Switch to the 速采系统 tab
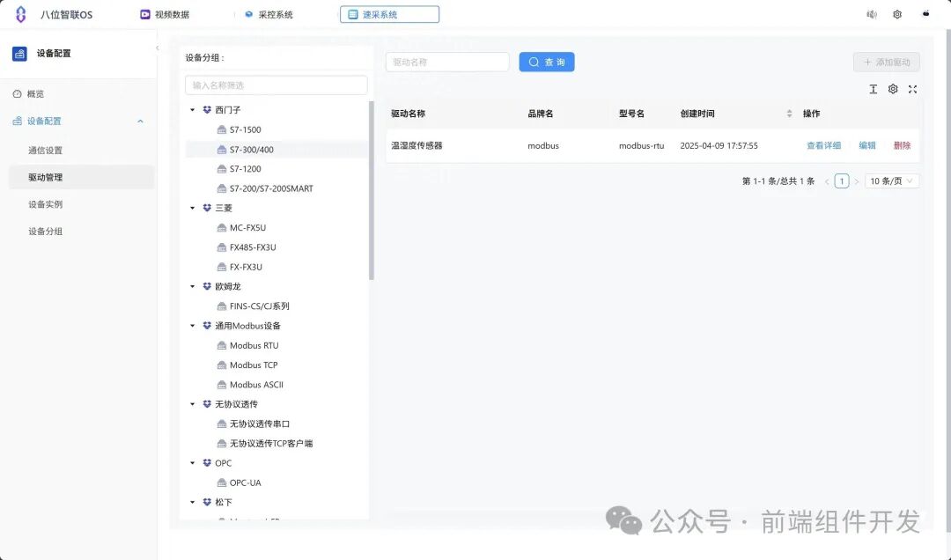 [389, 15]
